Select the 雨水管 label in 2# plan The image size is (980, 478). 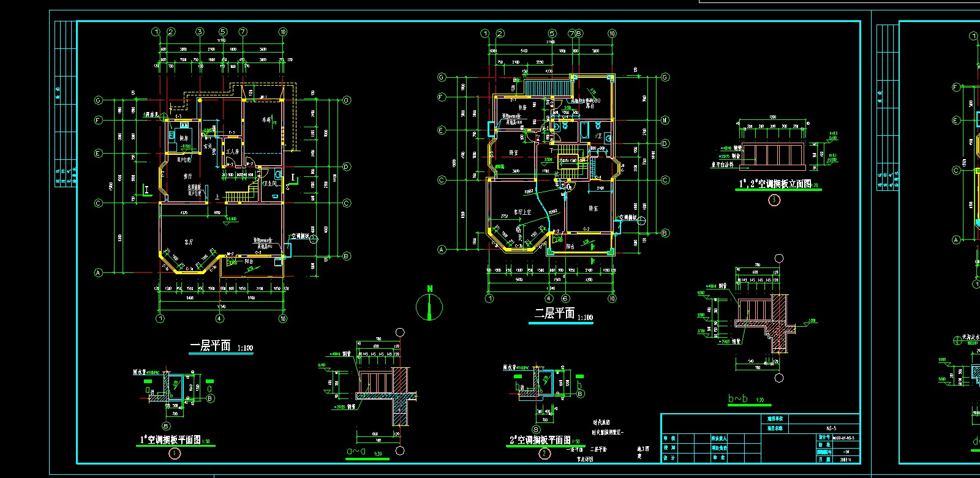click(510, 368)
